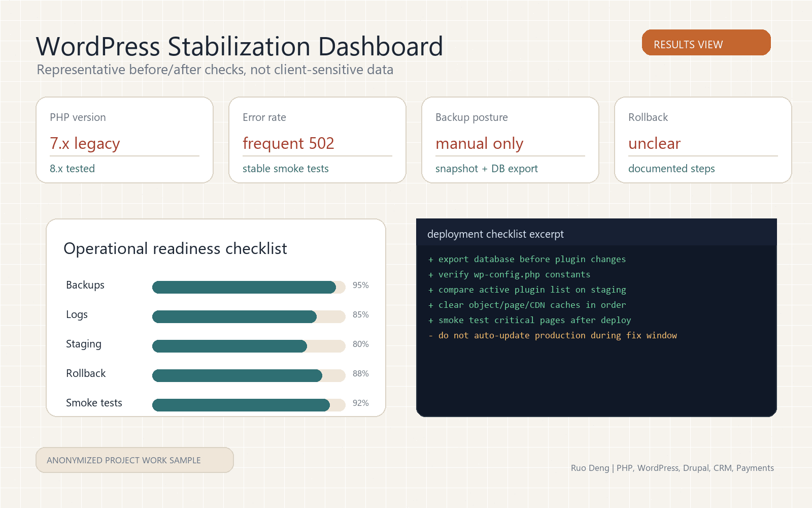Select the Logs progress bar
Screen dimensions: 812x508
point(249,316)
